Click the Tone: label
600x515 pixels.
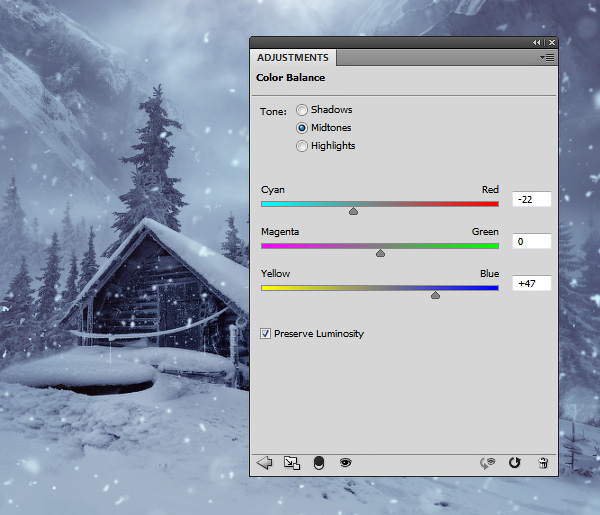[x=273, y=112]
